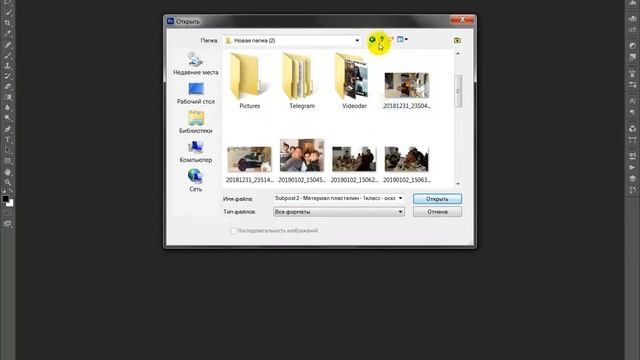Select the Blur tool
Viewport: 640px width, 360px height.
(7, 108)
